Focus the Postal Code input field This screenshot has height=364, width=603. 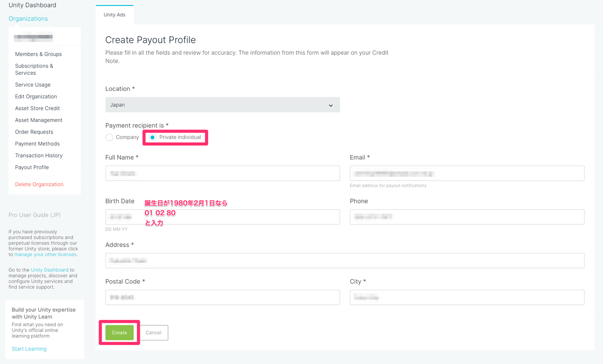point(223,297)
